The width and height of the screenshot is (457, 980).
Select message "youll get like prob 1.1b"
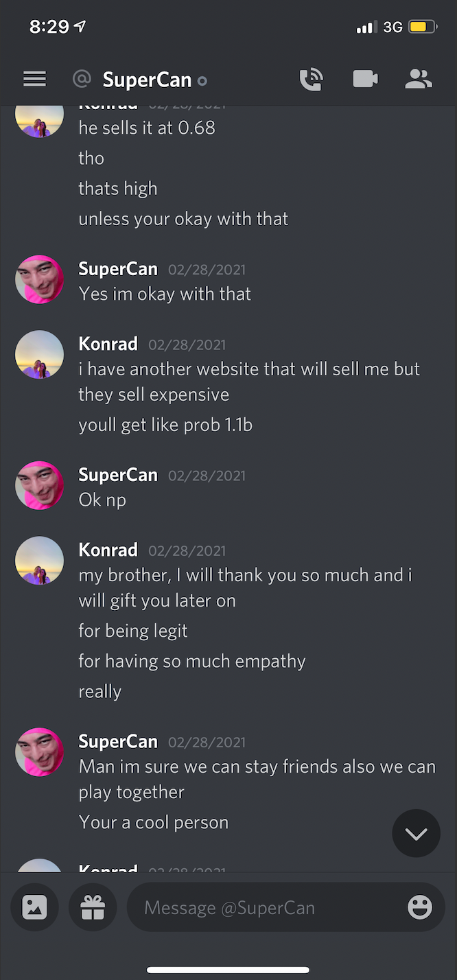click(x=165, y=425)
